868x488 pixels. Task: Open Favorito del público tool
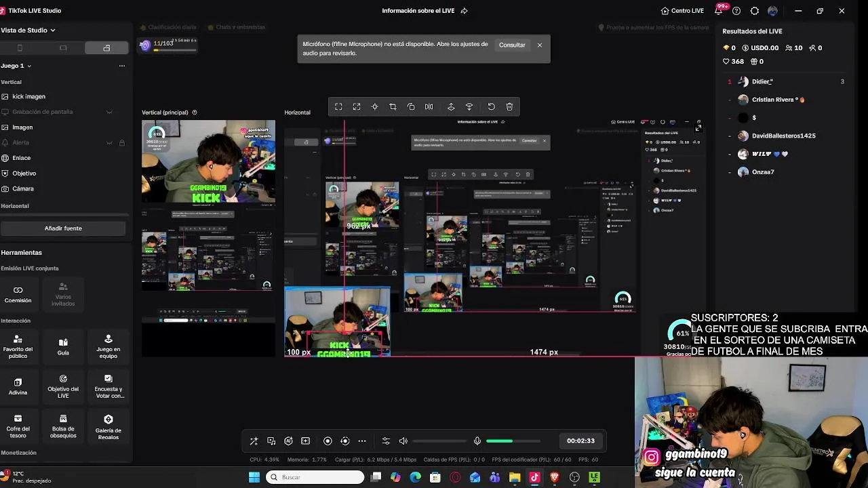pyautogui.click(x=18, y=346)
